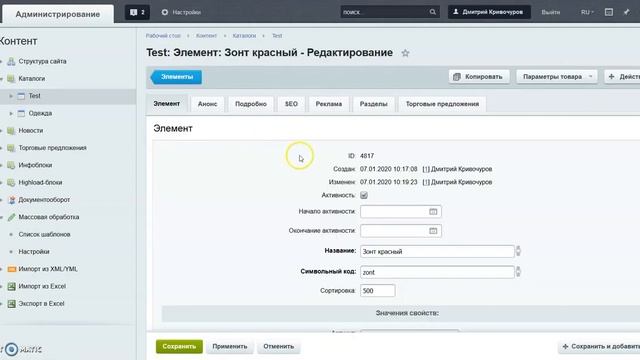
Task: Click lock icon next to Название
Action: point(518,251)
